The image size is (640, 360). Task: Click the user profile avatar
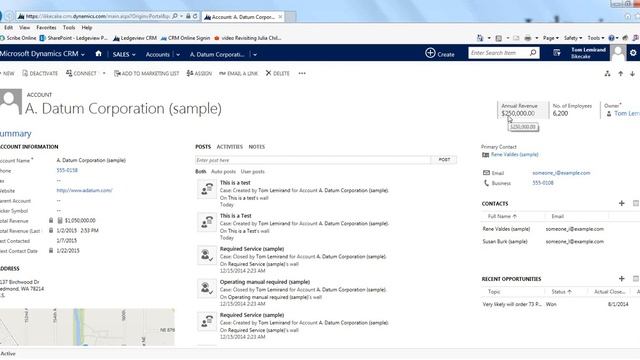618,53
